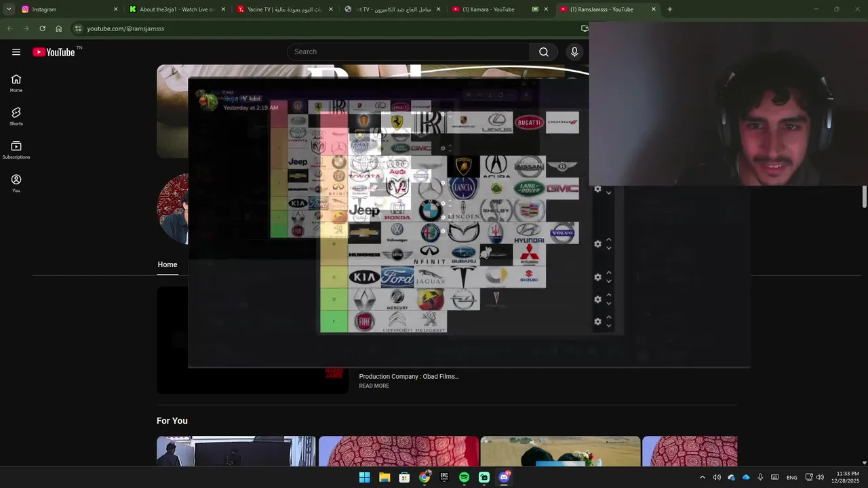Close the Instagram tab

point(115,9)
